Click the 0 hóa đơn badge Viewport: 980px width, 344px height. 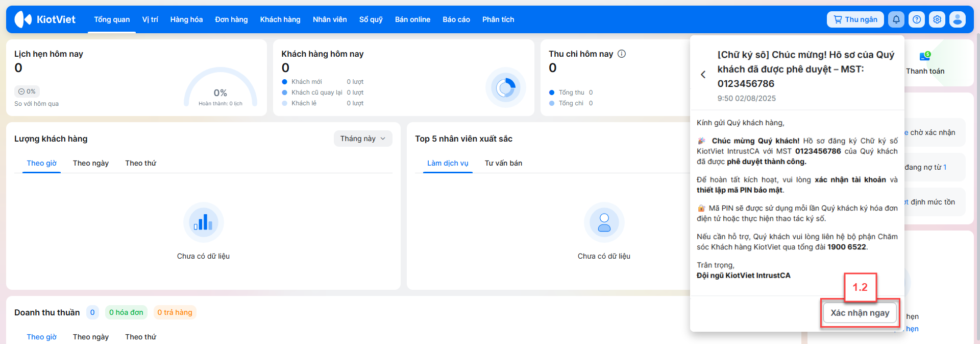126,312
